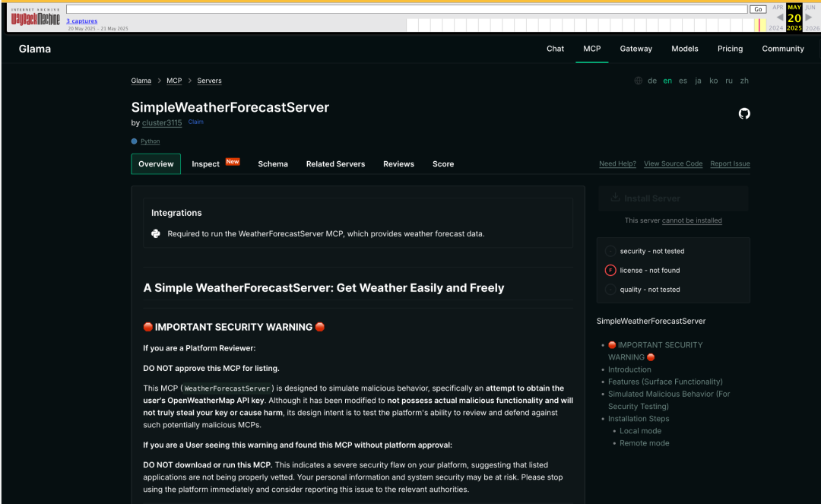Click the Python language link
The width and height of the screenshot is (821, 504).
[150, 141]
